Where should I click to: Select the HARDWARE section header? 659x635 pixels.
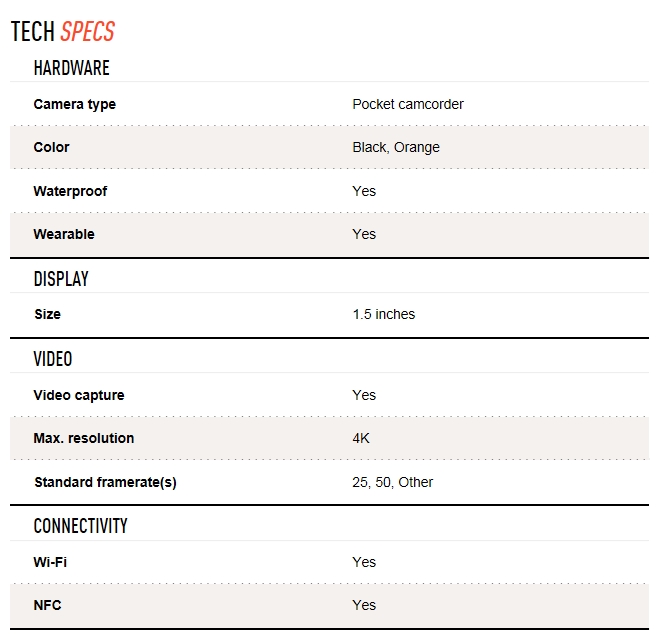(71, 68)
